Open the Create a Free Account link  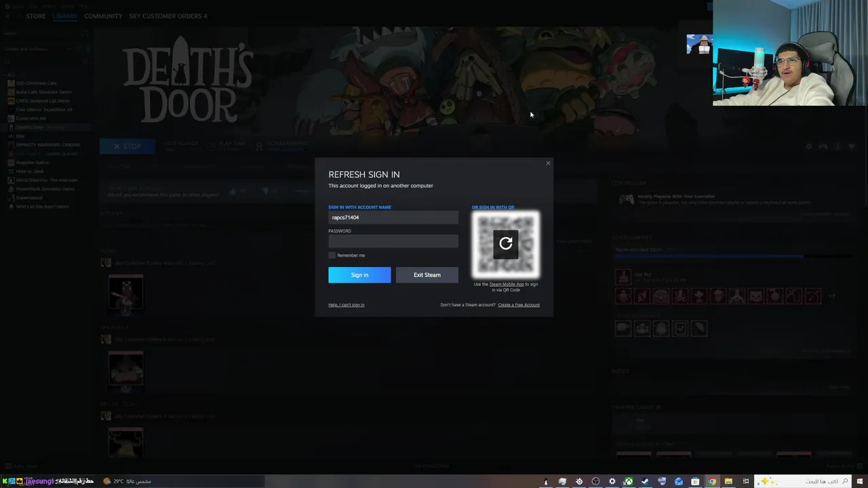pos(519,304)
